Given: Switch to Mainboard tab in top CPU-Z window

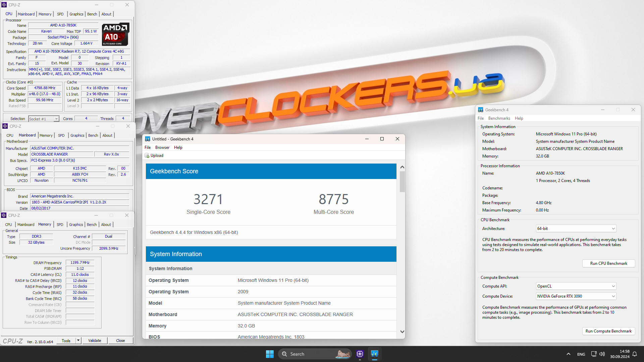Looking at the screenshot, I should (x=26, y=14).
